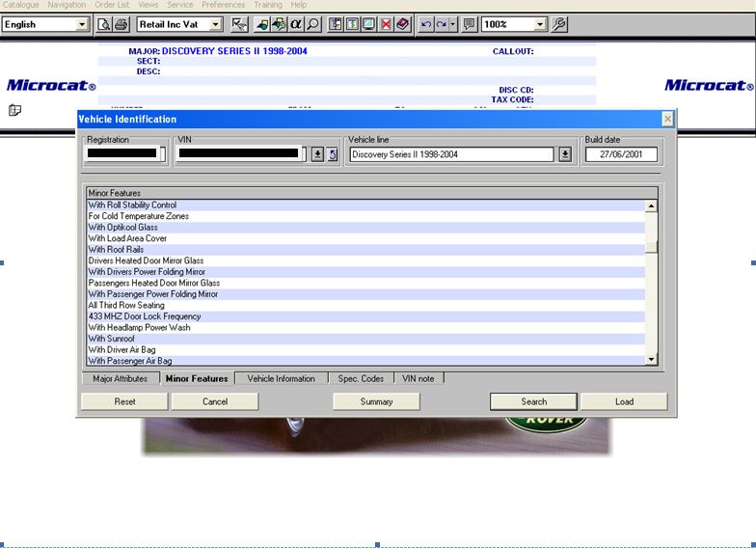Click the Minor Features scrollbar thumb

coord(652,247)
